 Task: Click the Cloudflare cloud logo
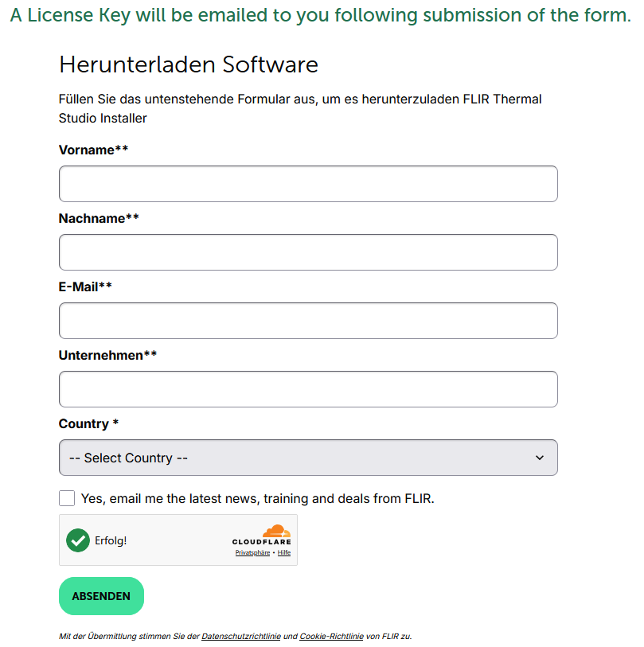coord(275,532)
